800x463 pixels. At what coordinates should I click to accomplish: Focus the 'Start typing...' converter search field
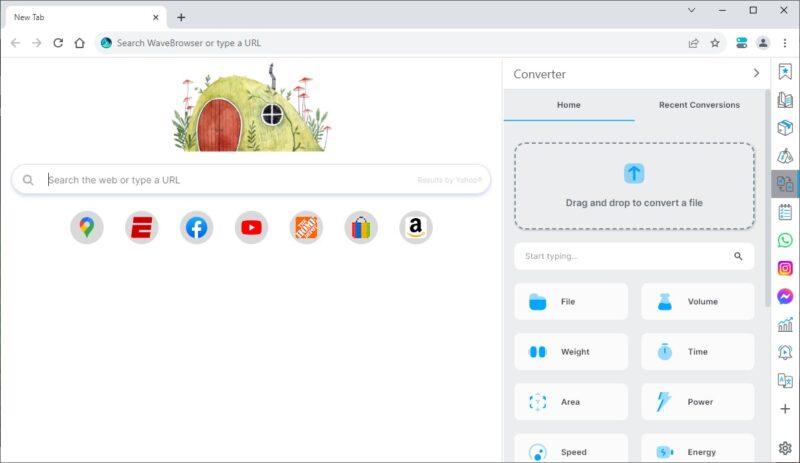[x=634, y=256]
